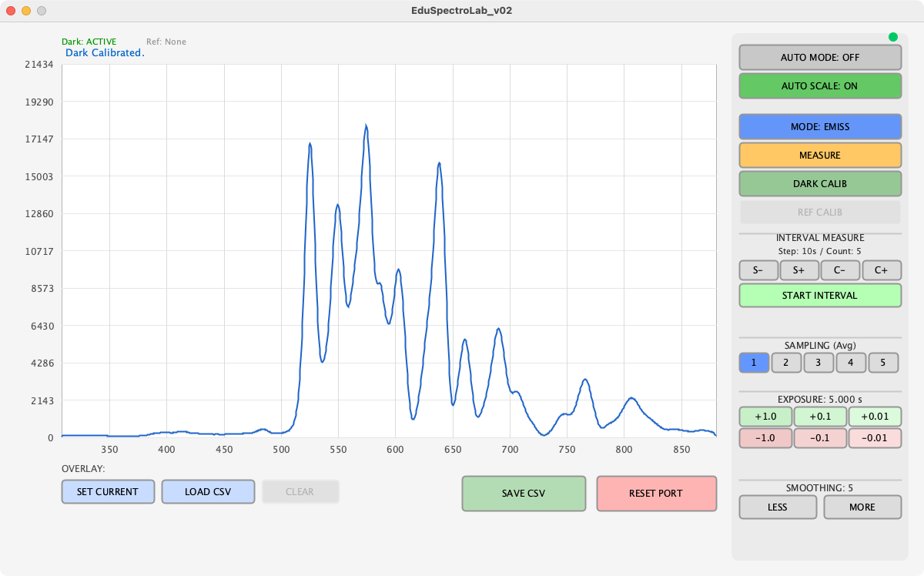Run DARK CALIB calibration
924x576 pixels.
click(x=819, y=184)
